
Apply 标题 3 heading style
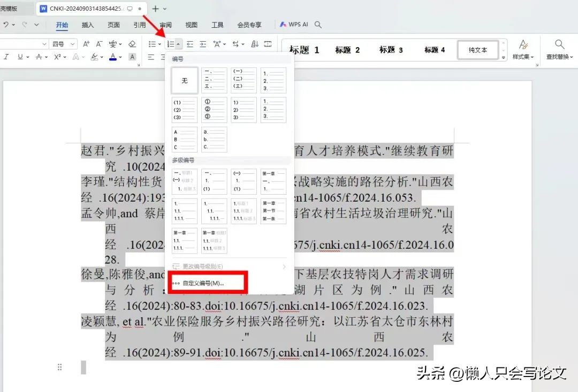coord(391,50)
